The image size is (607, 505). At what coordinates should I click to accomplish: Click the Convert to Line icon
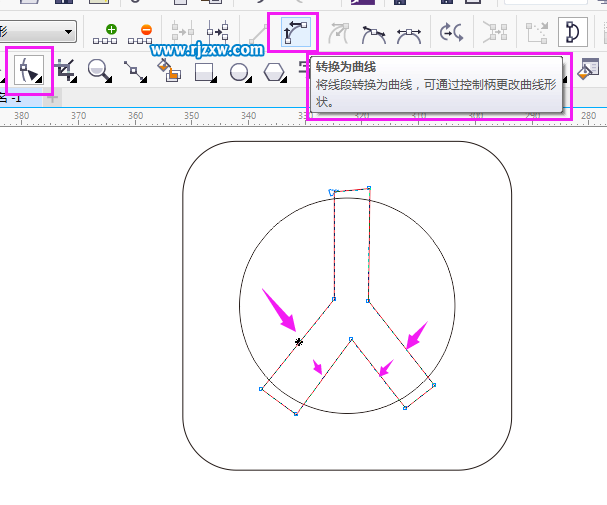[x=258, y=34]
